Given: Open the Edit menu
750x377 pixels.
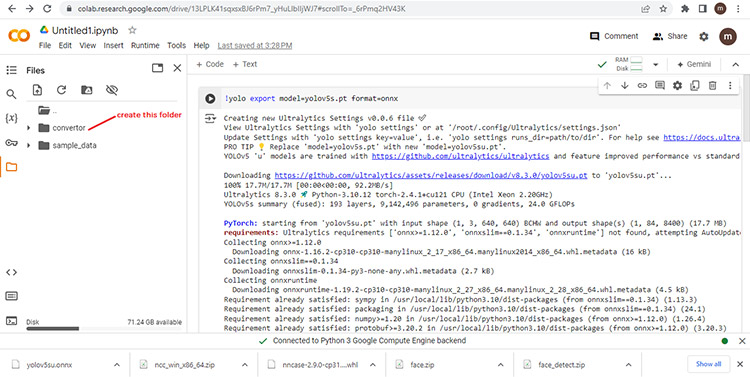Looking at the screenshot, I should coord(65,45).
